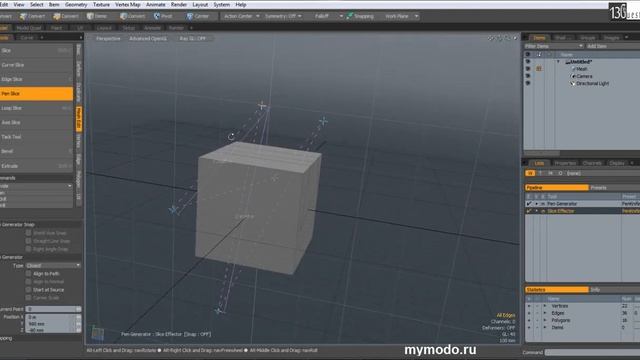The width and height of the screenshot is (640, 360).
Task: Add new layout tab with plus icon
Action: (191, 28)
